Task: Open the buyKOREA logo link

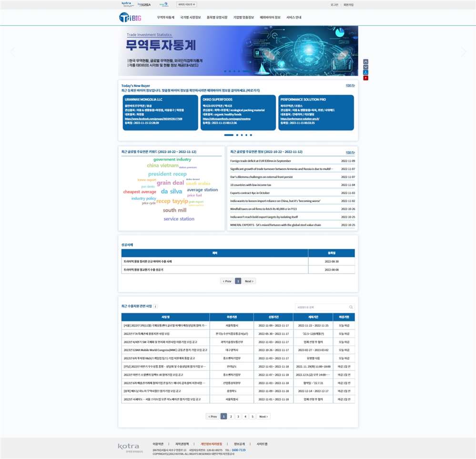Action: (144, 4)
